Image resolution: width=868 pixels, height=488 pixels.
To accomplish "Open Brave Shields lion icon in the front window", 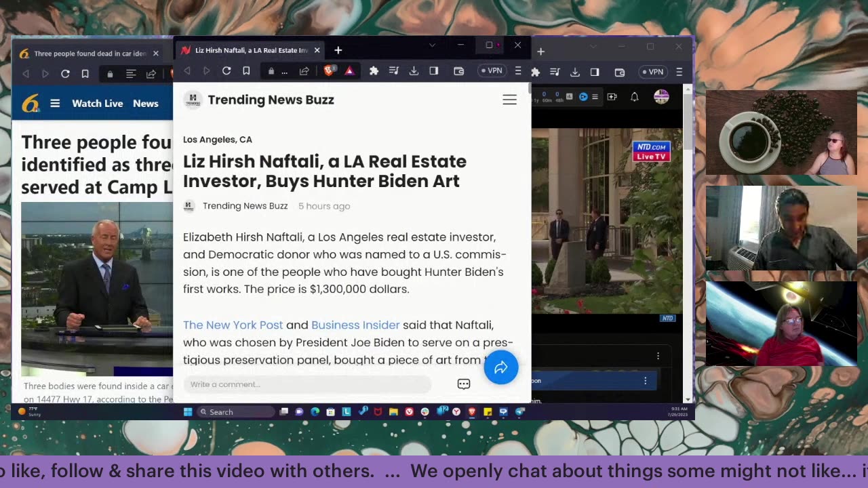I will (330, 71).
